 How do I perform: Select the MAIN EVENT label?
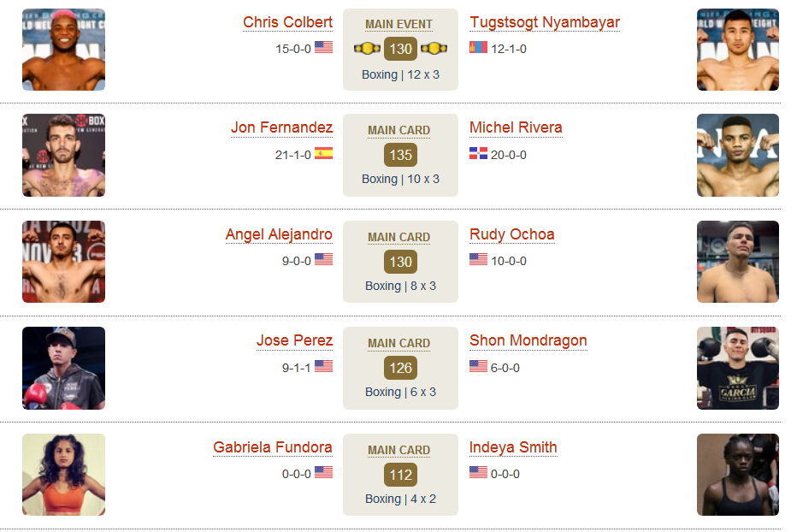(399, 25)
